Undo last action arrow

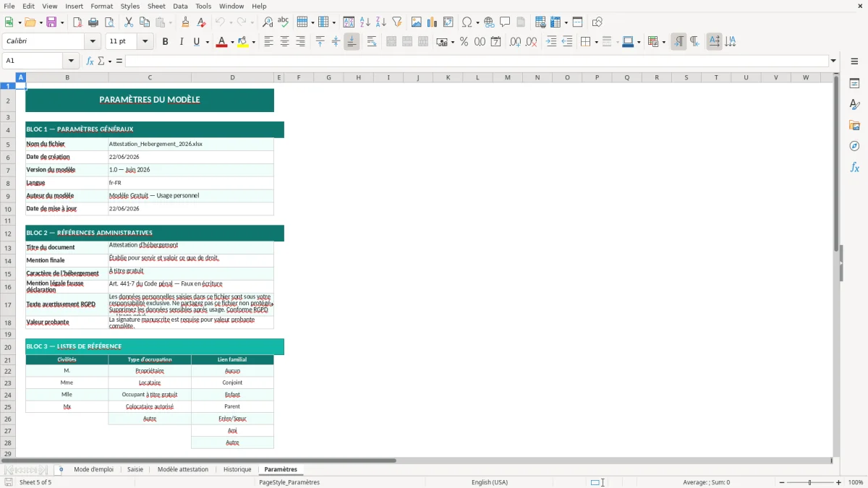pyautogui.click(x=221, y=22)
